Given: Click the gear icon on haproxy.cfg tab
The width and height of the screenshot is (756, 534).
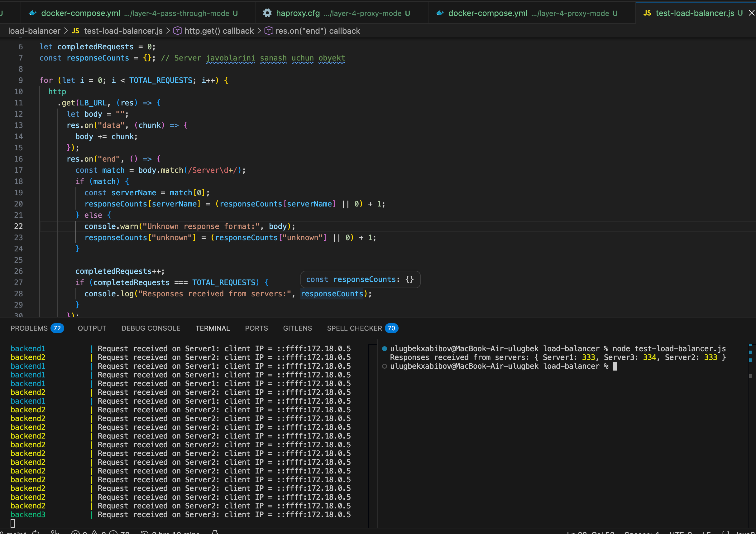Looking at the screenshot, I should (267, 13).
